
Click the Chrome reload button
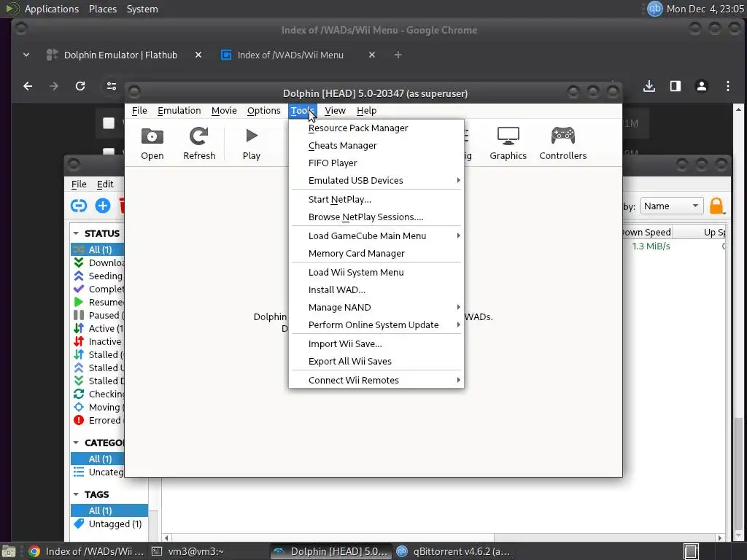80,86
